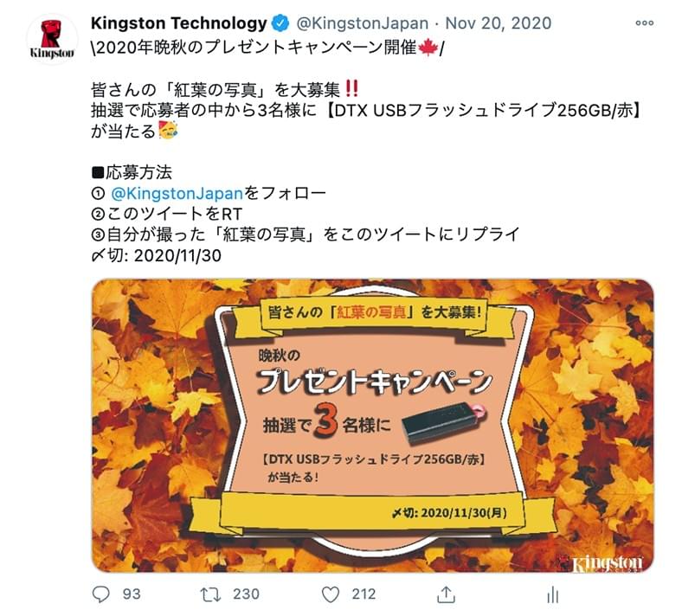Click the @KingstonJapan mention in tweet body

(177, 193)
